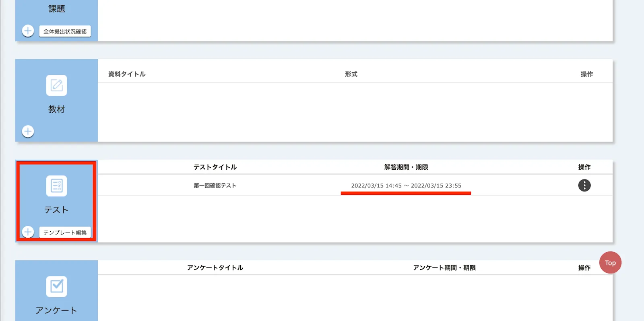The width and height of the screenshot is (644, 321).
Task: Click the 教材 pencil edit icon
Action: point(56,85)
